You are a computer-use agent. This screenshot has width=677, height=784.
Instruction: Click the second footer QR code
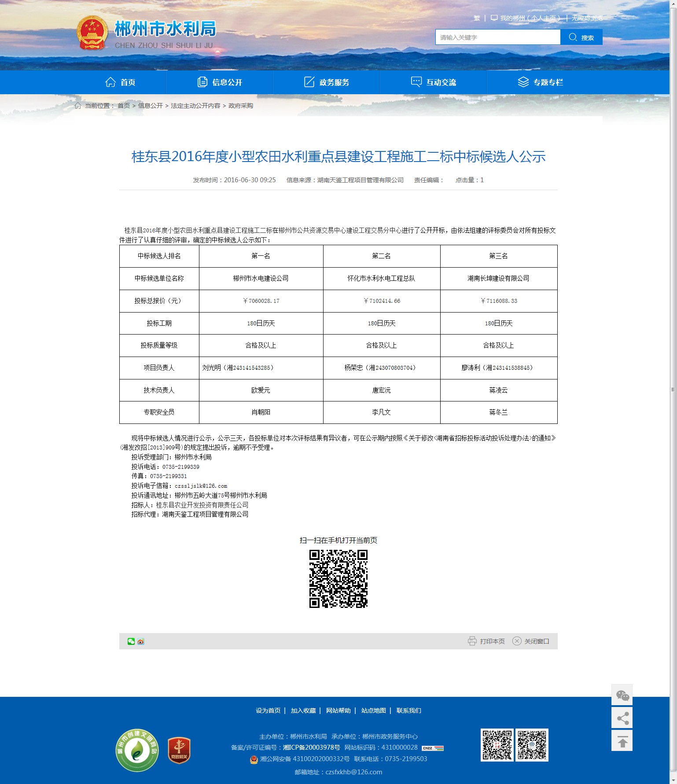(532, 745)
